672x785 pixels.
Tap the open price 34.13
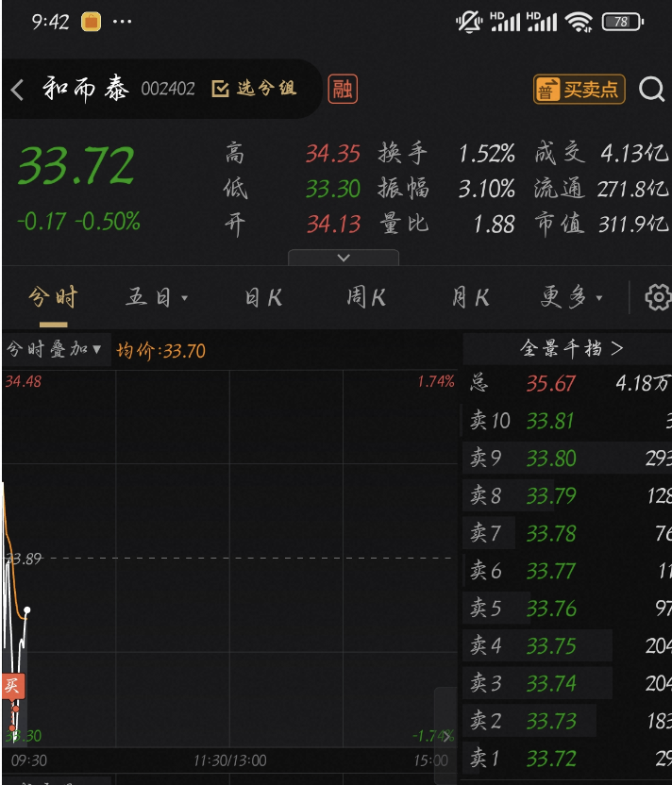[x=333, y=224]
